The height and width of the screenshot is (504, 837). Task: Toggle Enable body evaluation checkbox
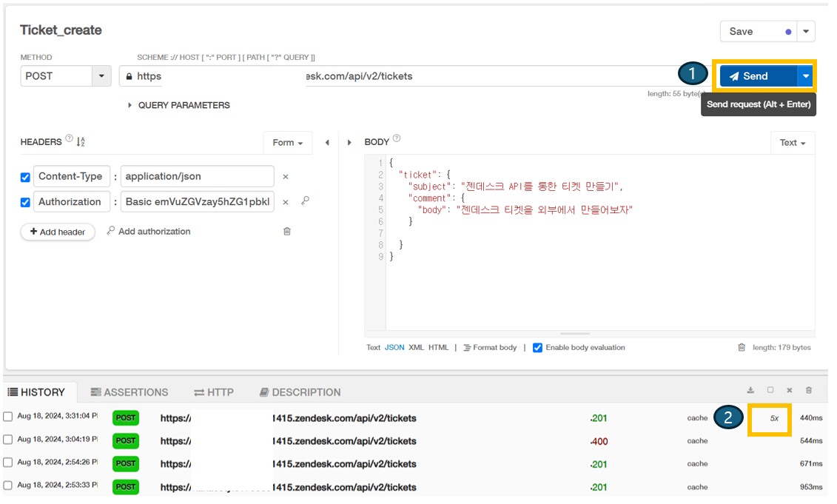pyautogui.click(x=537, y=348)
